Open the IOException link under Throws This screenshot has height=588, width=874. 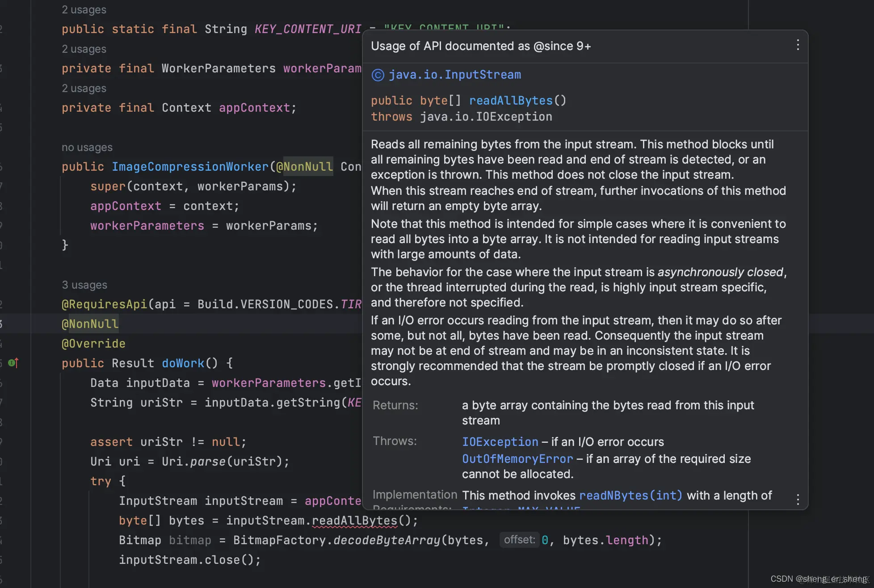pyautogui.click(x=500, y=442)
